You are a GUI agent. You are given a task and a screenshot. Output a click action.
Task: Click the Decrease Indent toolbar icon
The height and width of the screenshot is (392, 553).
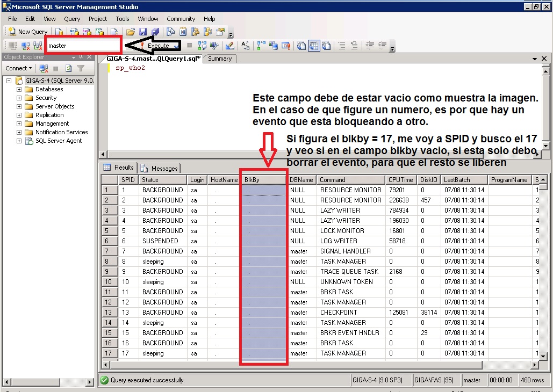tap(370, 46)
